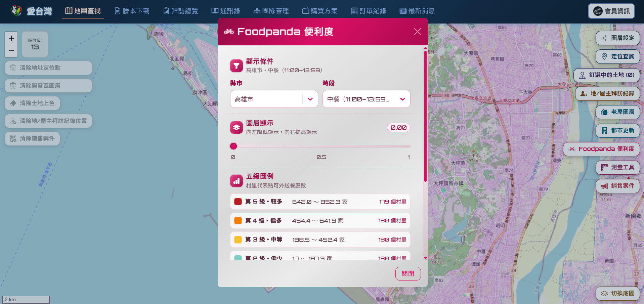Toggle 都市更新 urban renewal layer
This screenshot has width=644, height=304.
617,130
